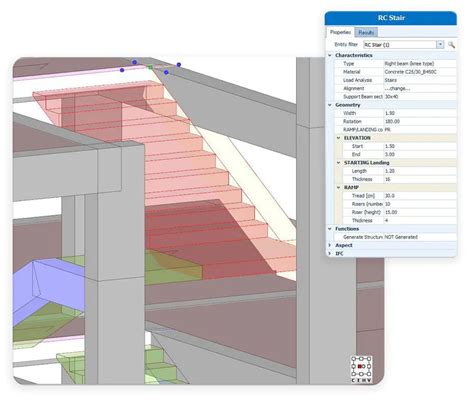Open the Properties tab
This screenshot has width=474, height=399.
[340, 32]
